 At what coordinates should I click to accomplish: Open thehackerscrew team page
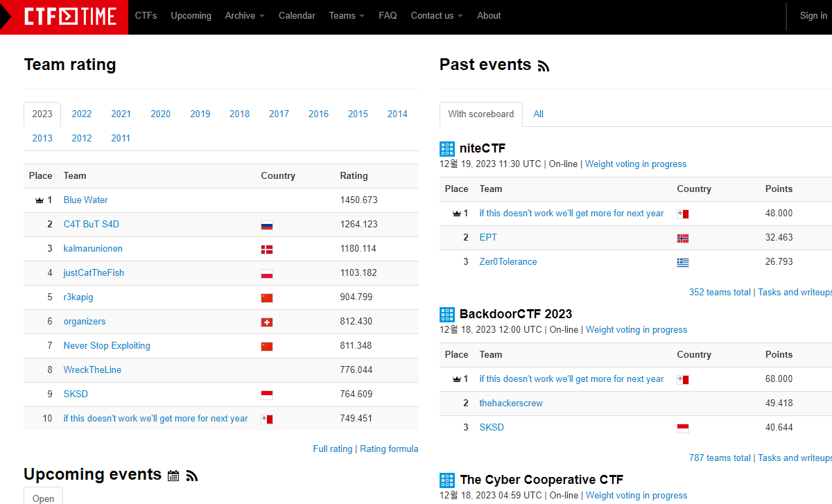[x=511, y=403]
